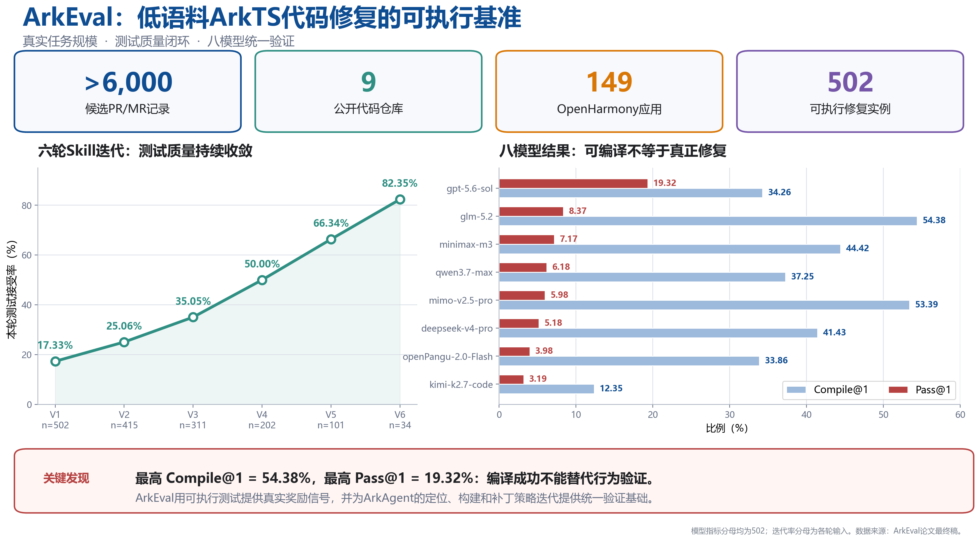Viewport: 980px width, 542px height.
Task: Click the V3 data point marker at 35.05%
Action: pyautogui.click(x=193, y=317)
